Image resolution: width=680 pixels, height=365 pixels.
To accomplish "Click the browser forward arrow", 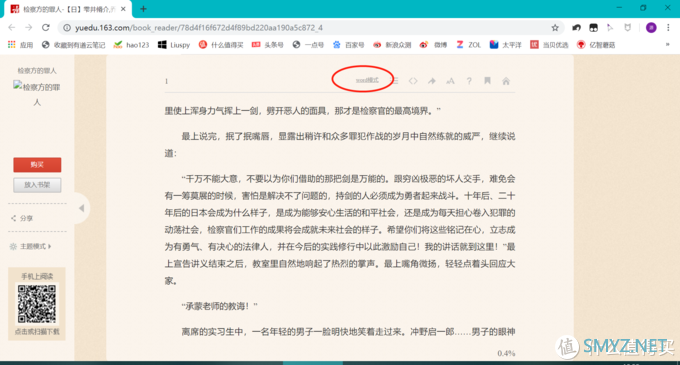I will click(x=29, y=28).
